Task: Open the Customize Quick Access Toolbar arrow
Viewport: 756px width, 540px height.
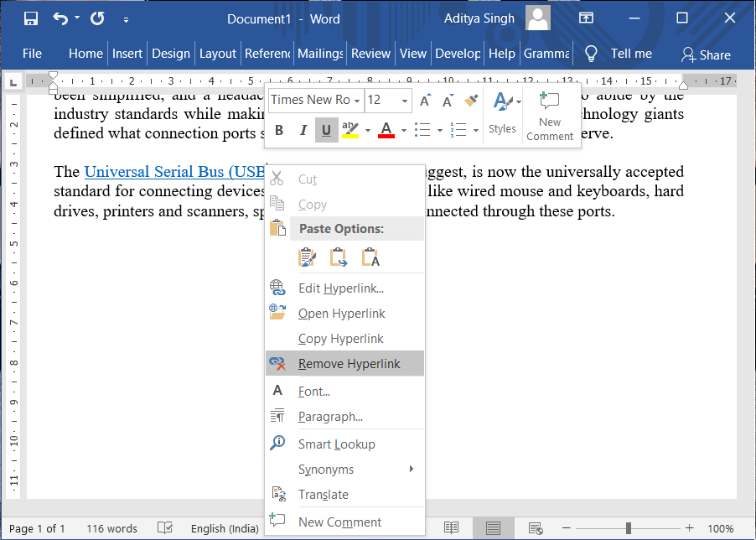Action: click(126, 20)
